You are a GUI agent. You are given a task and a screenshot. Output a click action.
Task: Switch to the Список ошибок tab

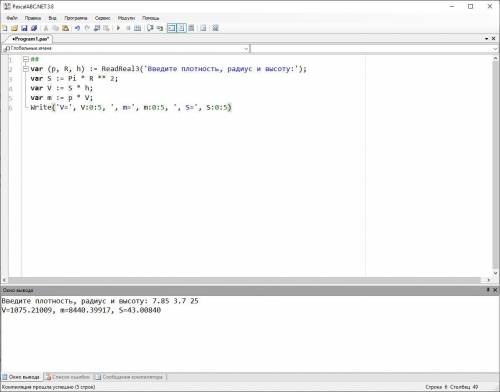68,377
